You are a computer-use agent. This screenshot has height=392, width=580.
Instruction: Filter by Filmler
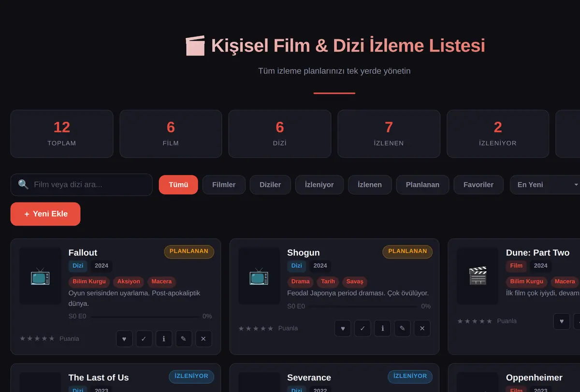click(224, 185)
